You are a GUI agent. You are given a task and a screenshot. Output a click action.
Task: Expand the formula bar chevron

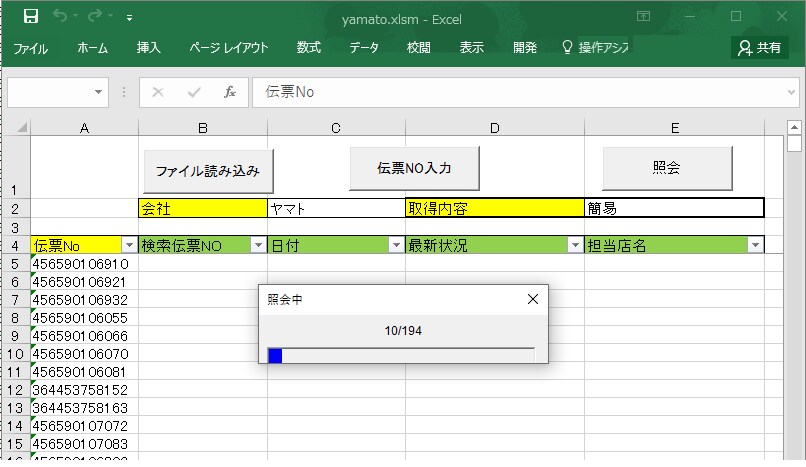coord(791,92)
